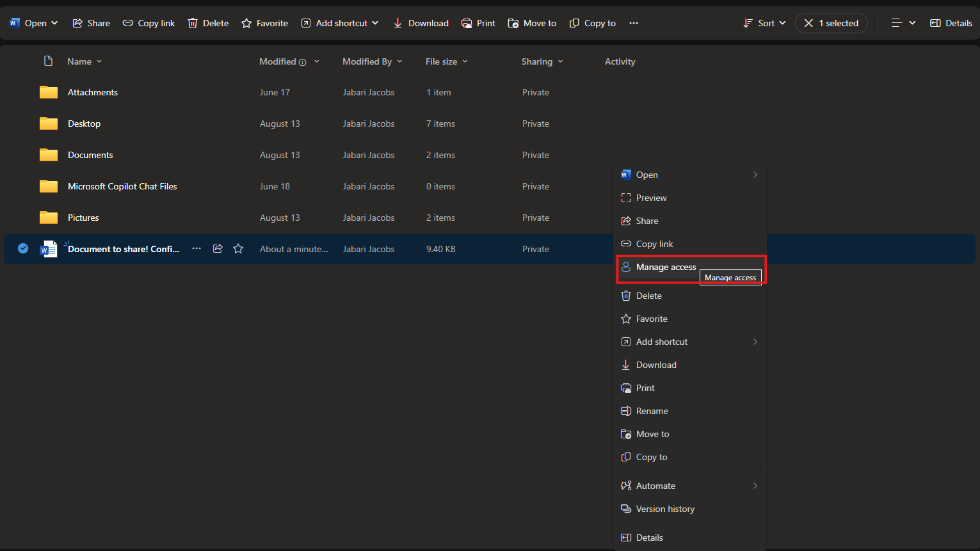Click Copy link in the top toolbar
The width and height of the screenshot is (980, 551).
coord(149,23)
